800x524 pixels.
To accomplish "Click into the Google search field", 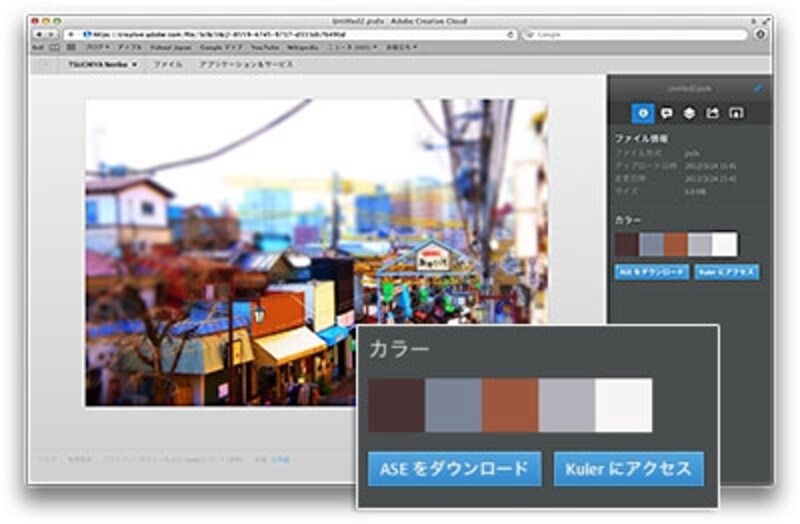I will click(x=635, y=35).
